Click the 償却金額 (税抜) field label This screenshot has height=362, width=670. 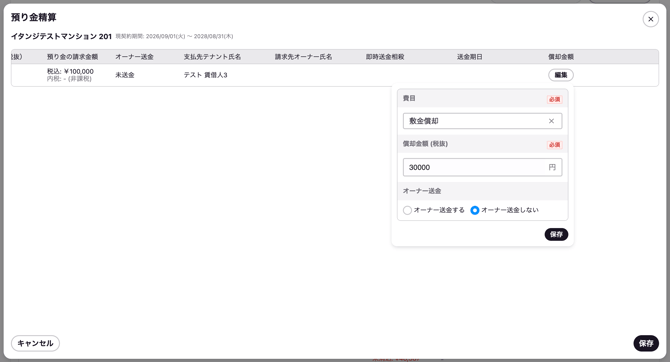425,144
